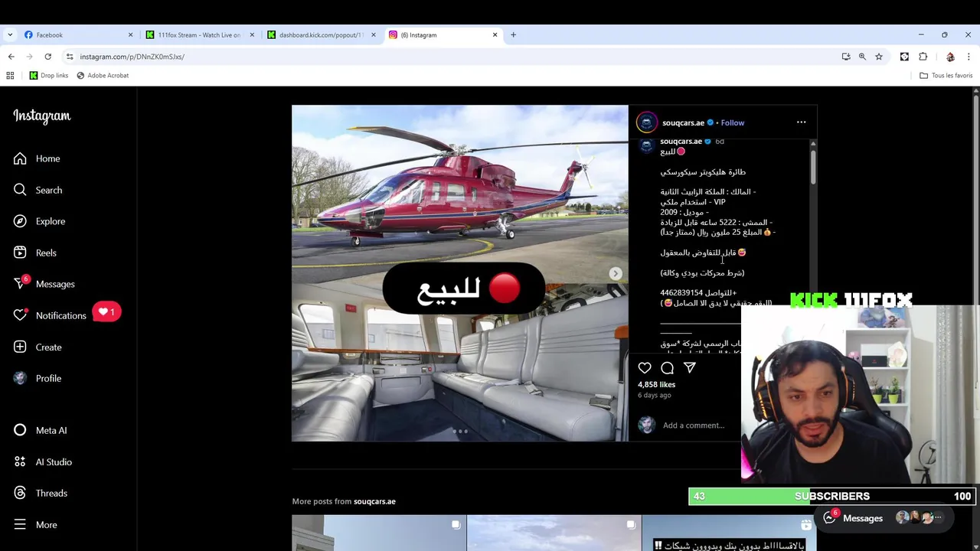Image resolution: width=980 pixels, height=551 pixels.
Task: Open the middle related post thumbnail
Action: click(554, 533)
